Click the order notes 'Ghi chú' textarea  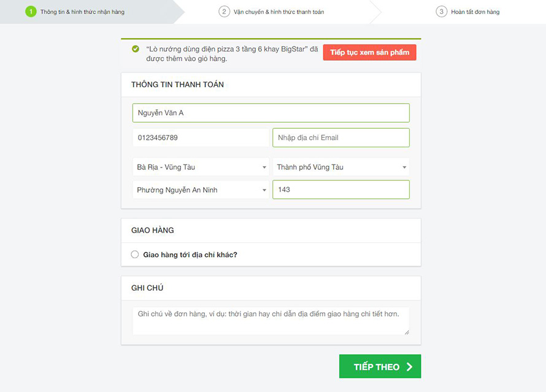point(271,321)
